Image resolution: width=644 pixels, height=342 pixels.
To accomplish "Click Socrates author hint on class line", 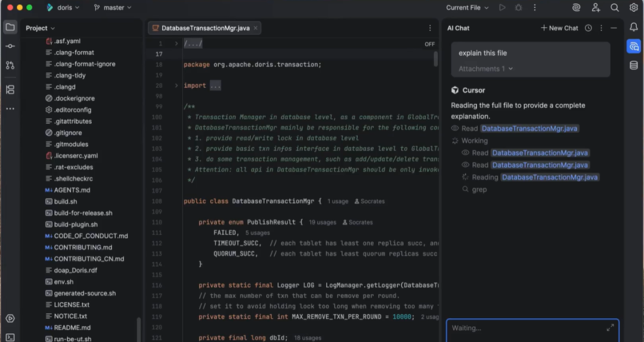I will tap(369, 201).
